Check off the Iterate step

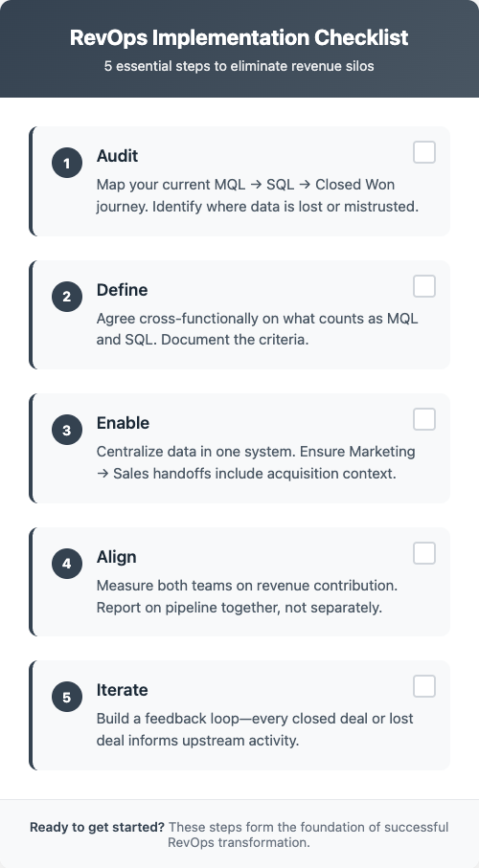point(424,686)
